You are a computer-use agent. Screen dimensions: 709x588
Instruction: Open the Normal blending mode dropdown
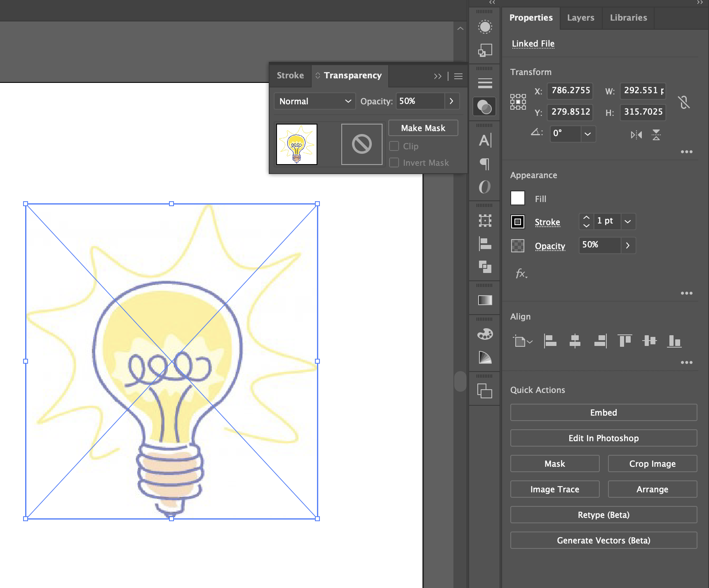[315, 101]
